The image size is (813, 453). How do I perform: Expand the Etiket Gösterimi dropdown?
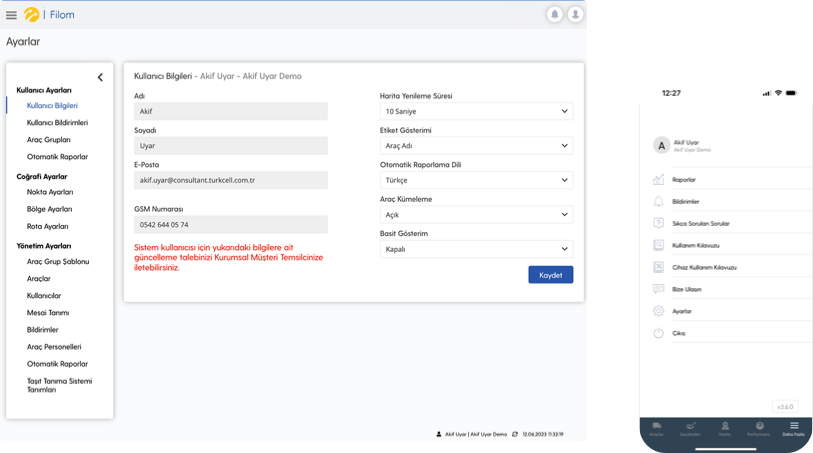click(476, 146)
